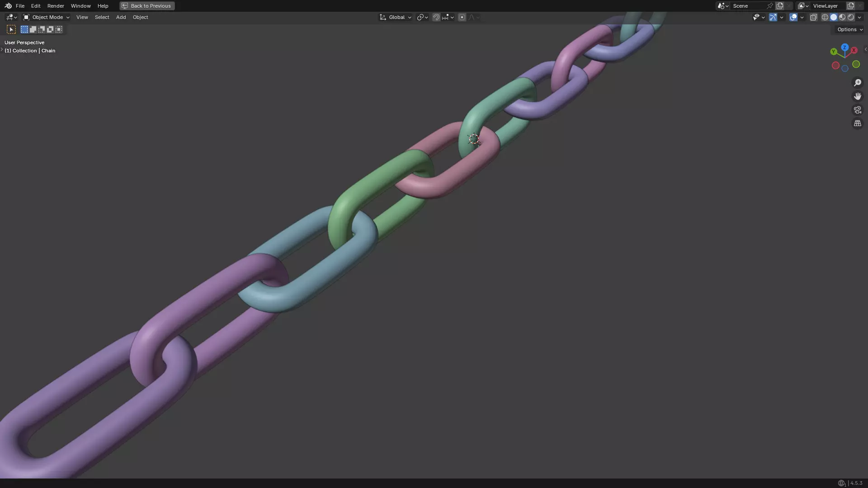Open the overlays options dropdown arrow
The image size is (868, 488).
802,17
